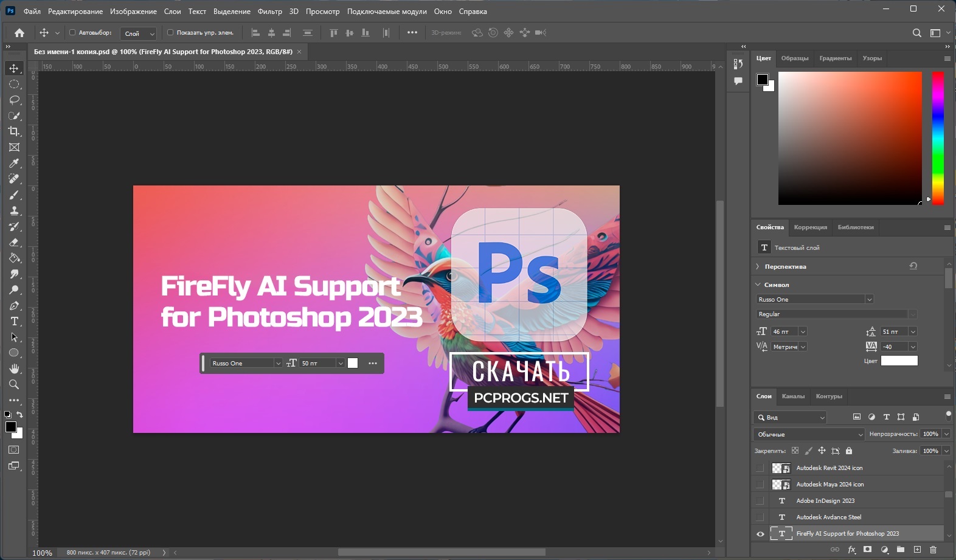Screen dimensions: 956x560
Task: Select the Zoom tool in toolbar
Action: click(x=14, y=384)
